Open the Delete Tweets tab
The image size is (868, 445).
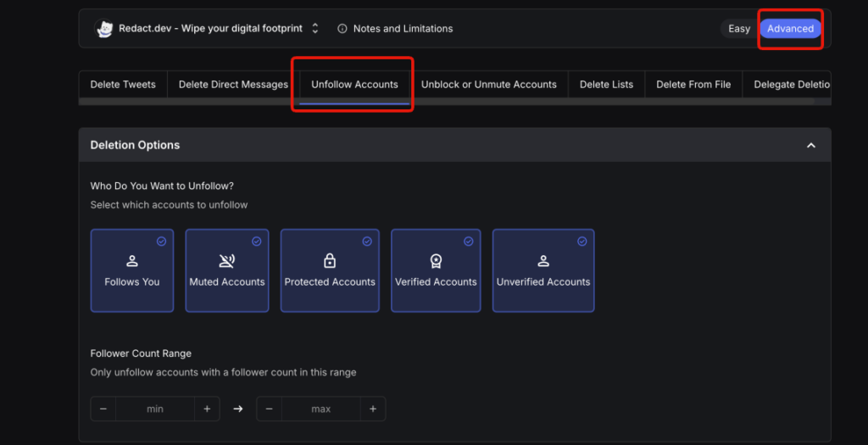[123, 85]
